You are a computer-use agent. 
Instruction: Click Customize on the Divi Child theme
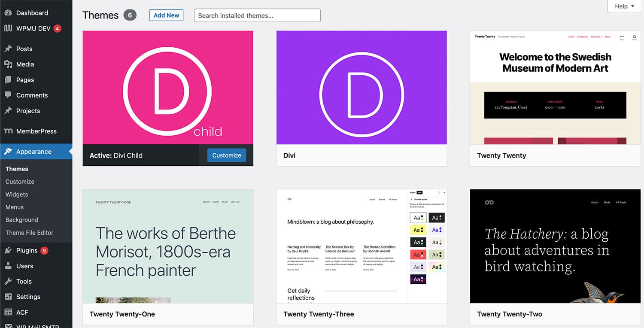pos(227,155)
